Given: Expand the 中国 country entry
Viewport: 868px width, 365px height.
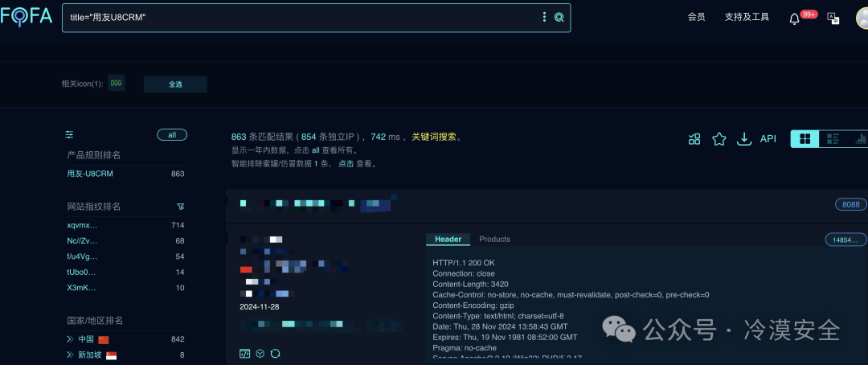Looking at the screenshot, I should pos(70,339).
